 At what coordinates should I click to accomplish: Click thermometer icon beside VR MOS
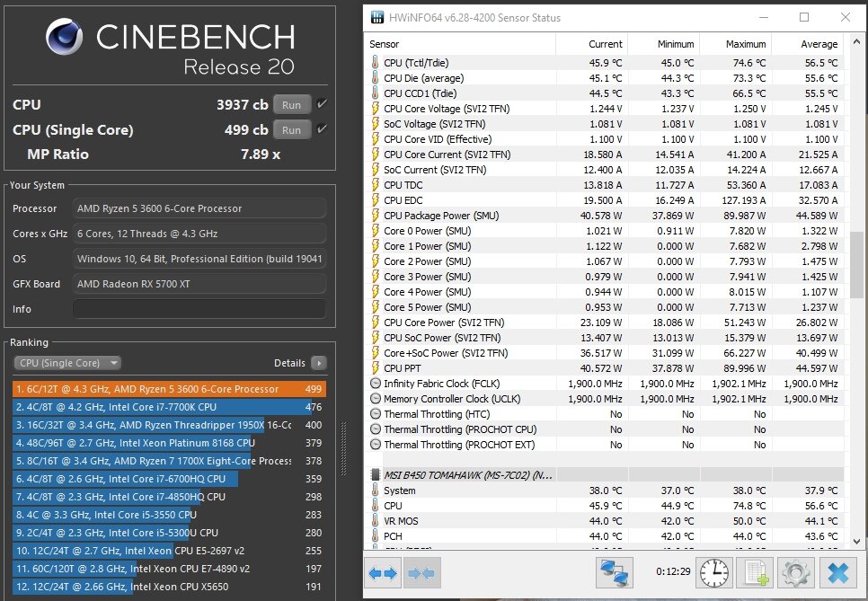(x=375, y=521)
